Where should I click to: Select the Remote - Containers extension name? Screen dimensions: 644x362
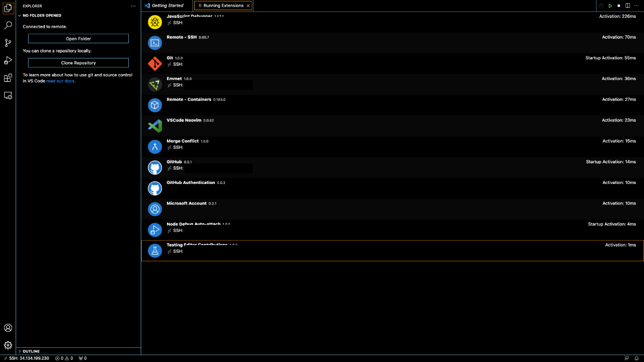coord(189,99)
